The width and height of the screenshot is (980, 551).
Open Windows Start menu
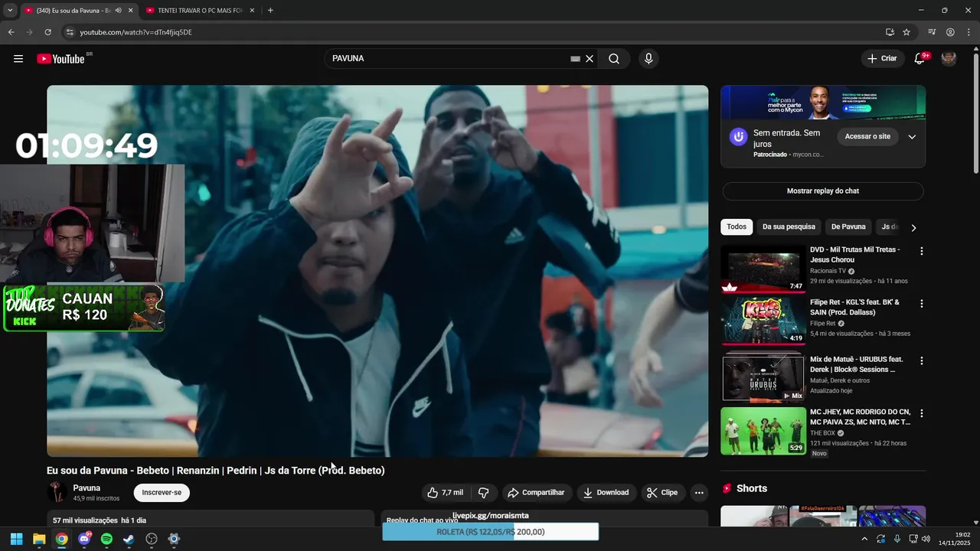coord(16,539)
